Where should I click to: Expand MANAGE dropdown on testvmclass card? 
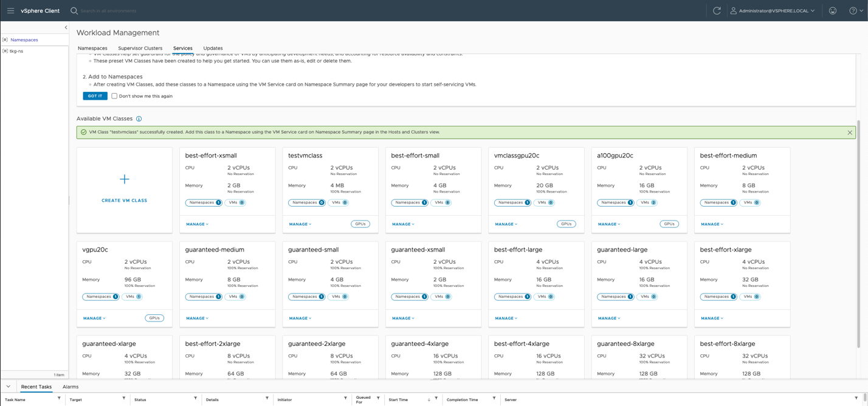click(300, 224)
